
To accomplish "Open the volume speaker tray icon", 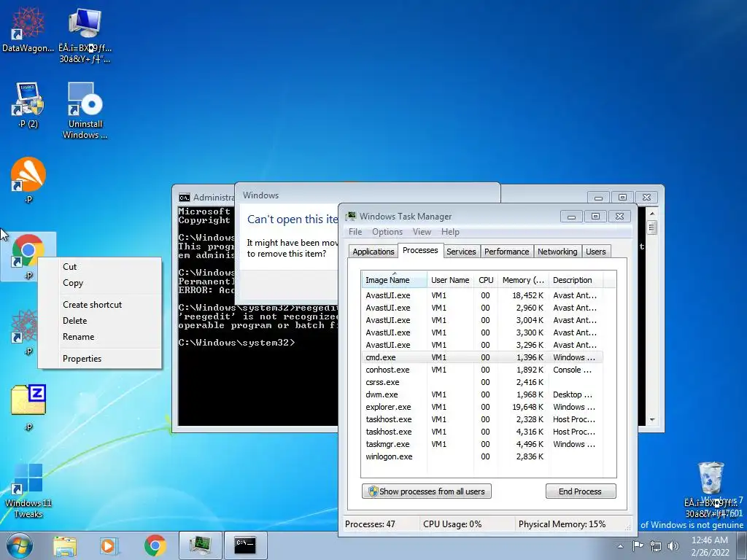I will click(x=673, y=546).
